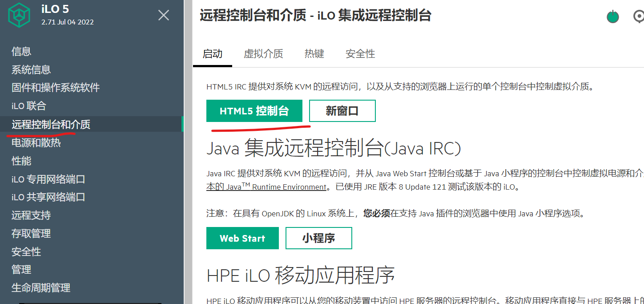Open 性能 in the sidebar
This screenshot has width=644, height=304.
(21, 161)
